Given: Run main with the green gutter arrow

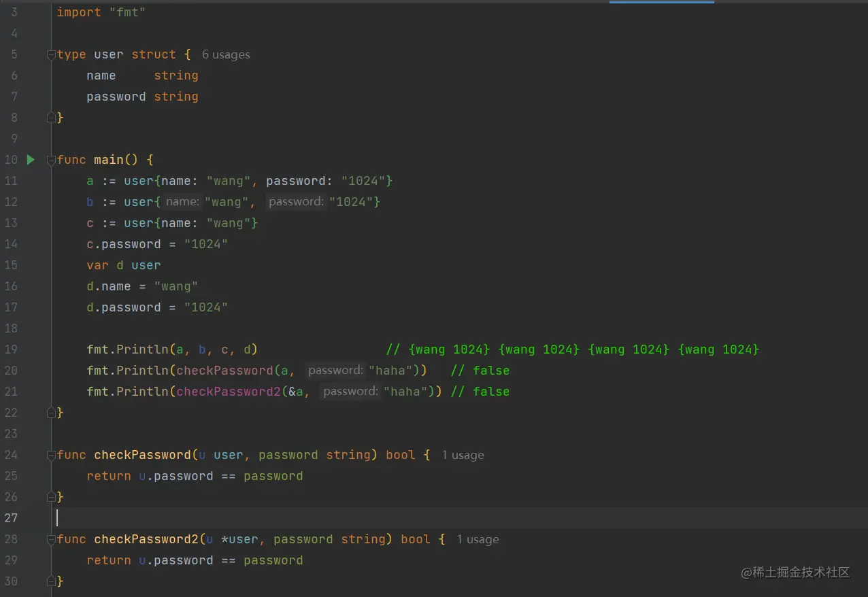Looking at the screenshot, I should pos(31,160).
